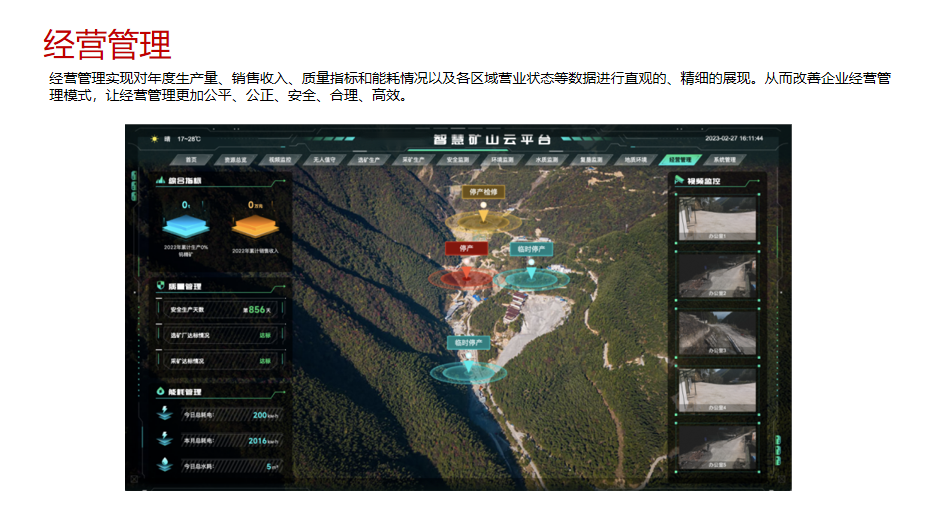Screen dimensions: 930x520
Task: Open the 首页 tab
Action: point(191,159)
